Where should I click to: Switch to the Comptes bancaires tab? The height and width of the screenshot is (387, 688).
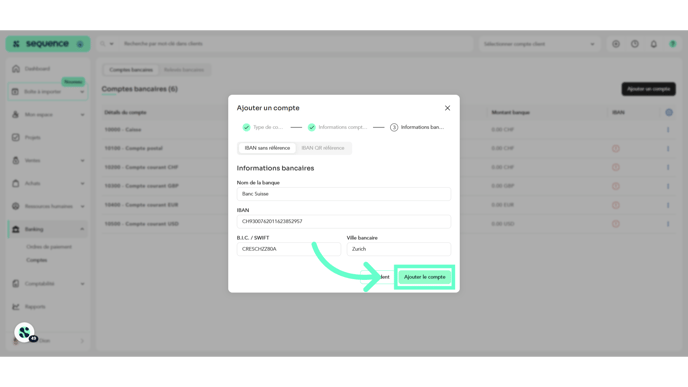click(x=131, y=70)
